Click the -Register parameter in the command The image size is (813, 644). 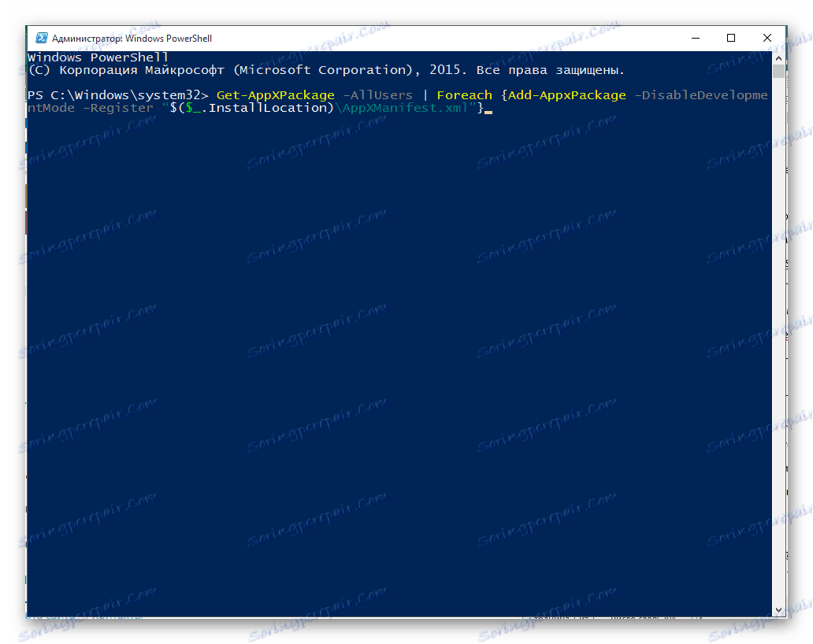click(119, 107)
